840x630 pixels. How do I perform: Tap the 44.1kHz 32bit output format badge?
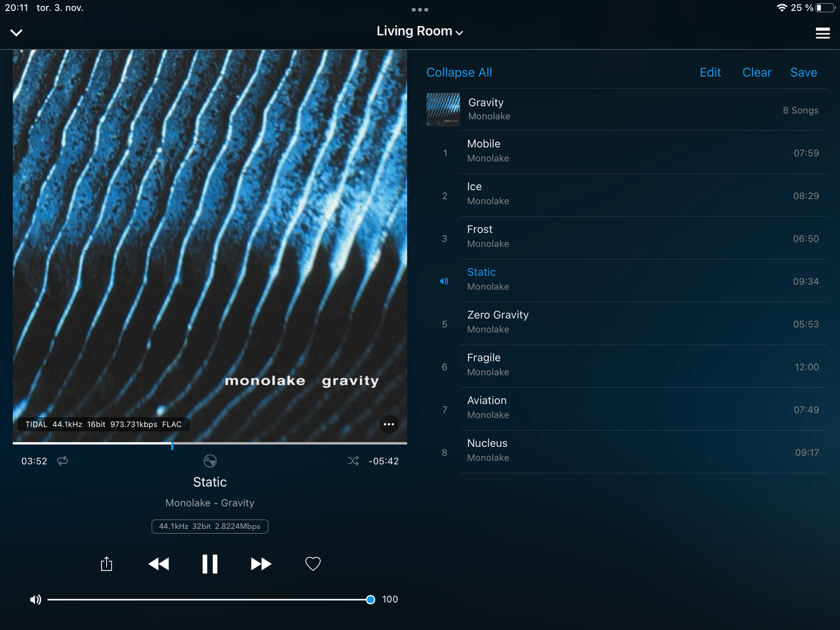[x=210, y=526]
